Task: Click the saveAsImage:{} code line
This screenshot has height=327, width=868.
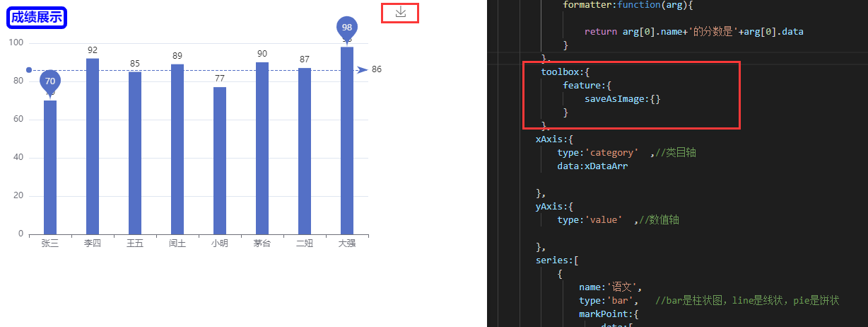Action: click(623, 99)
